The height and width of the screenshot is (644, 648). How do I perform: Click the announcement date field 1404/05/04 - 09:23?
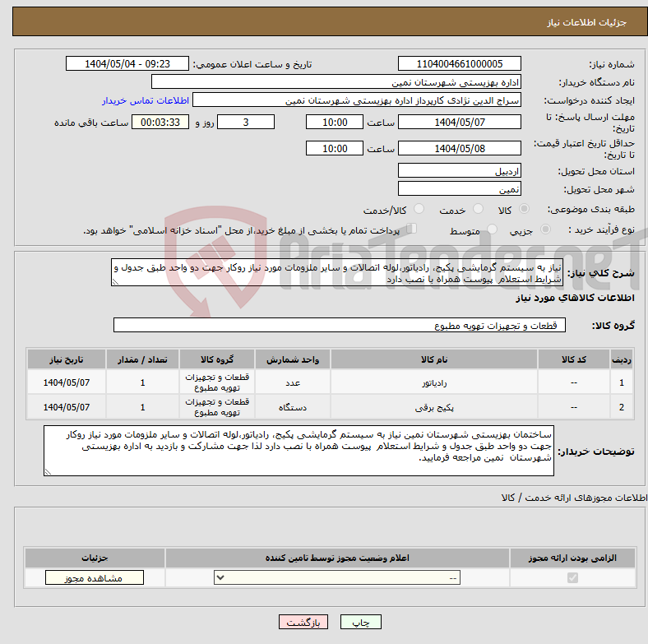click(x=127, y=63)
